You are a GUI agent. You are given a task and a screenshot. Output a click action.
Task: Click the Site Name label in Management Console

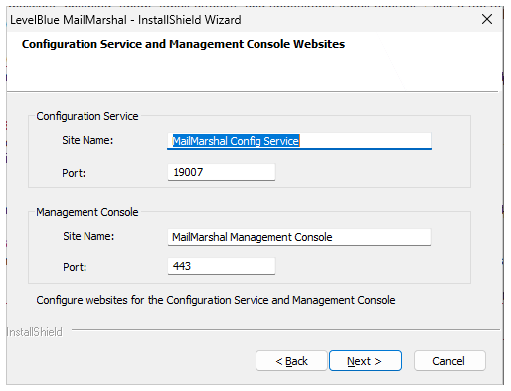[x=88, y=236]
